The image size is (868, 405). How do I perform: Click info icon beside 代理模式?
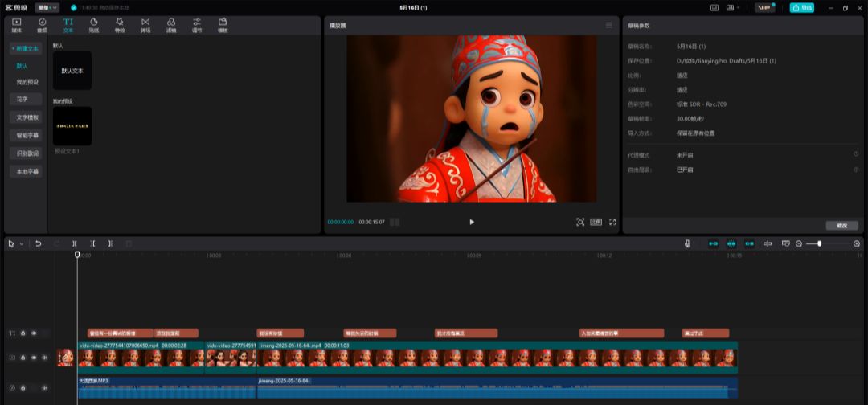[x=856, y=154]
